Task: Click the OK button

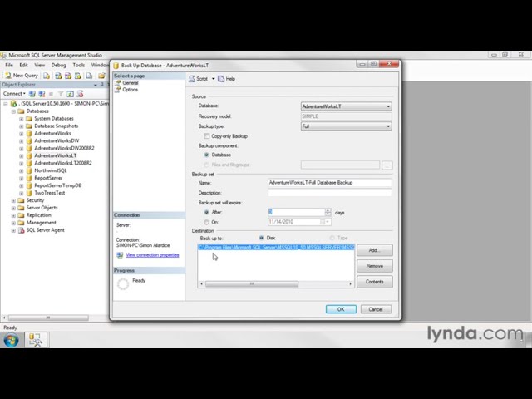Action: (341, 309)
